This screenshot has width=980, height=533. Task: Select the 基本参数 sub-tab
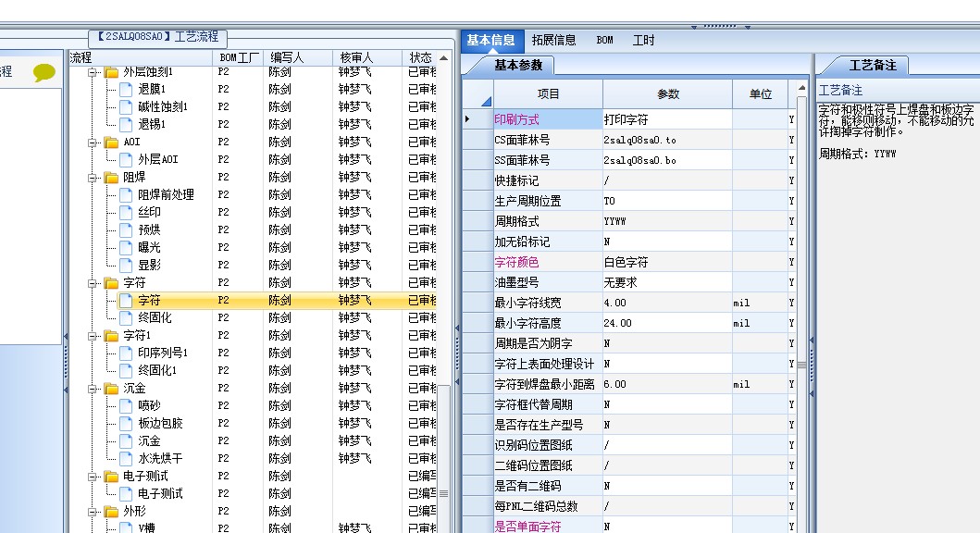[518, 65]
